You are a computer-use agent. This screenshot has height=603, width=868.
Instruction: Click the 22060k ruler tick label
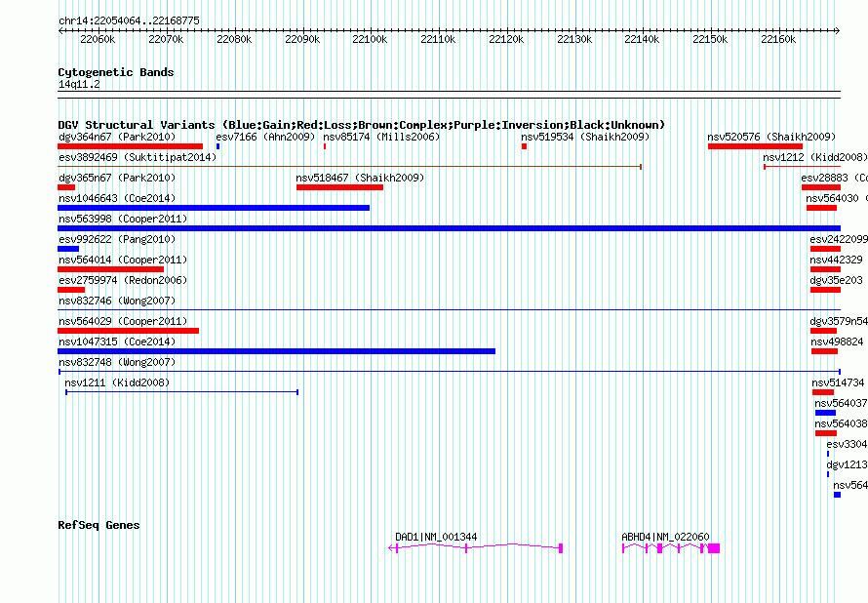click(x=98, y=39)
